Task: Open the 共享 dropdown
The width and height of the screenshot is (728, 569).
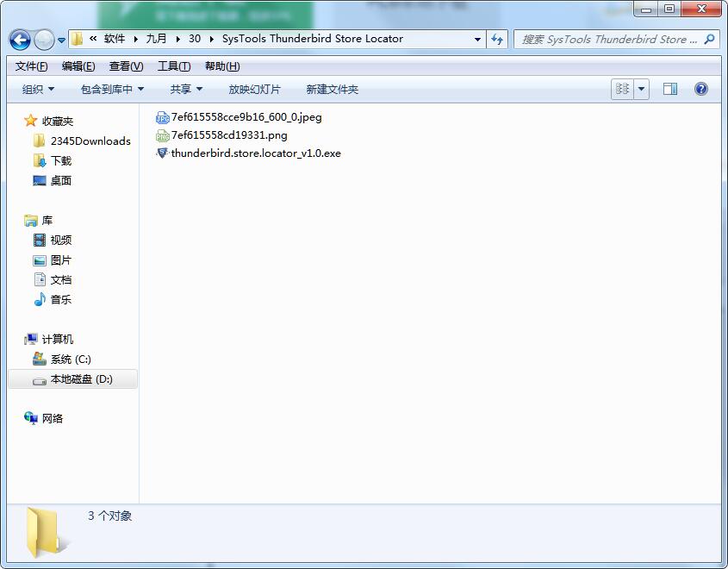Action: click(186, 89)
